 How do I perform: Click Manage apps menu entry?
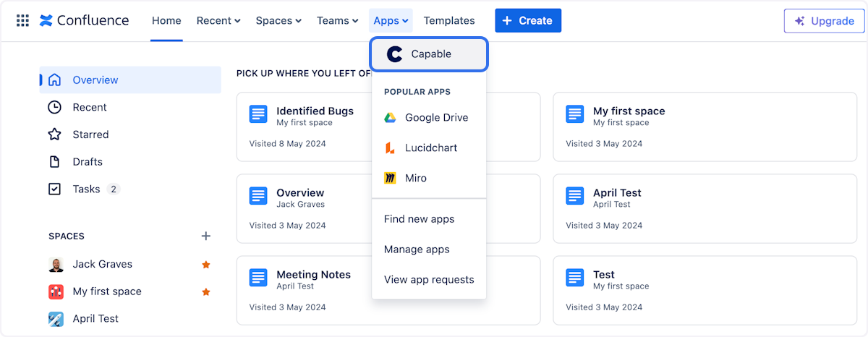(417, 249)
